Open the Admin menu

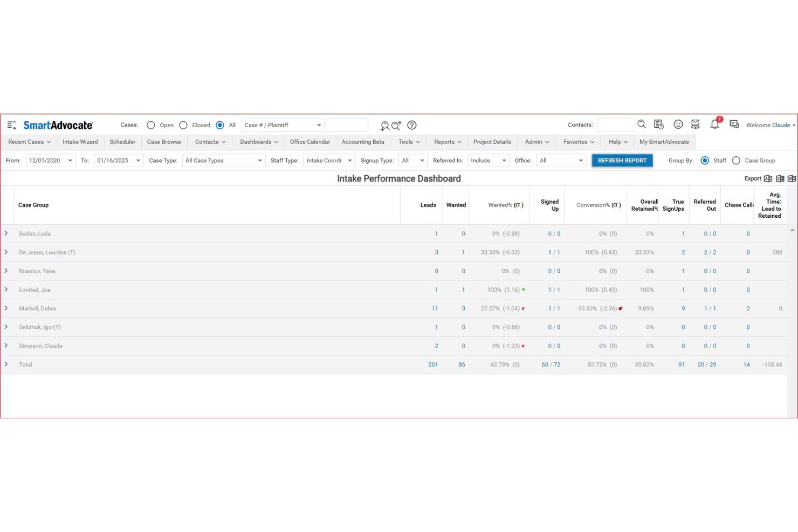click(x=537, y=142)
